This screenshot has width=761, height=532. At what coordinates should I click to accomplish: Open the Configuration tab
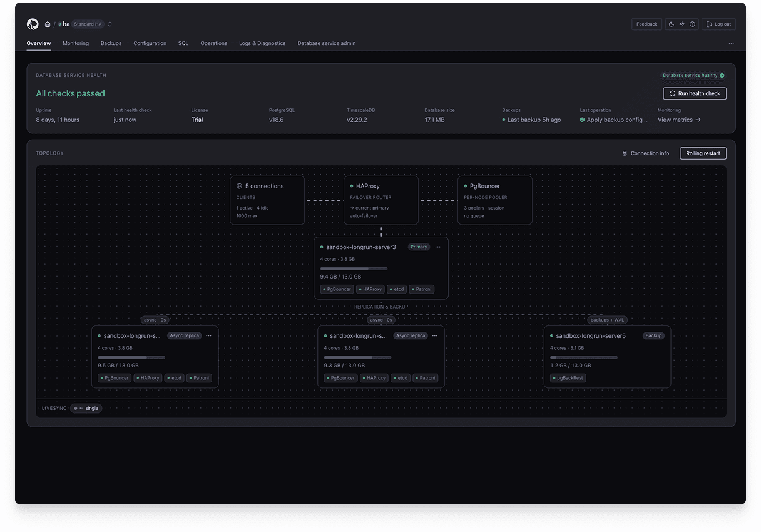click(150, 43)
